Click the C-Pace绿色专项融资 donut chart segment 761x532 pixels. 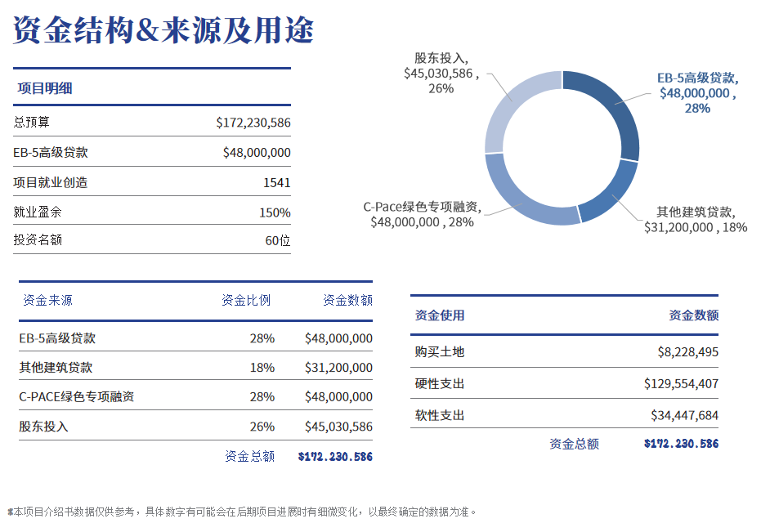pyautogui.click(x=523, y=196)
